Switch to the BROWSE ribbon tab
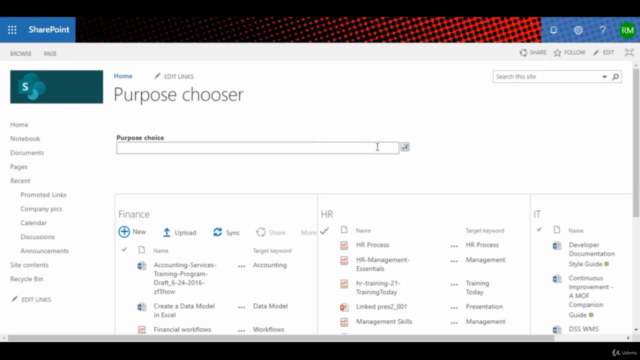This screenshot has width=640, height=360. [x=21, y=53]
